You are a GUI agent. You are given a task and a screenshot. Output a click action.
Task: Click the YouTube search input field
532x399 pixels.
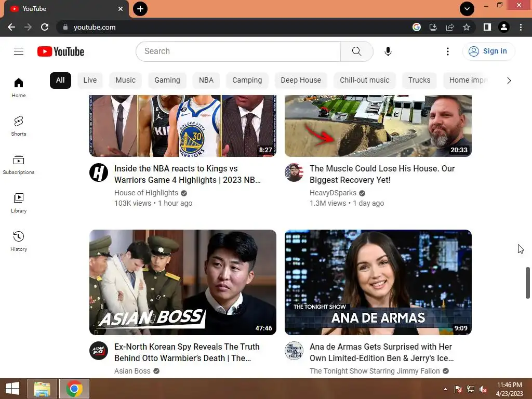tap(238, 51)
